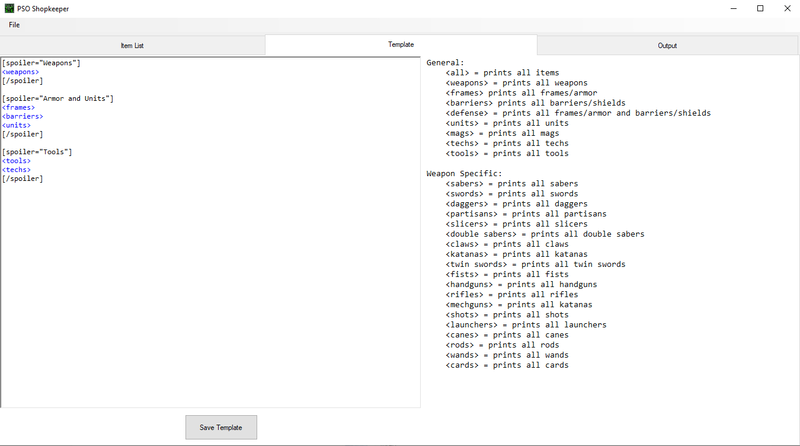Click the PSO Shopkeeper app icon
Image resolution: width=800 pixels, height=446 pixels.
(x=9, y=9)
